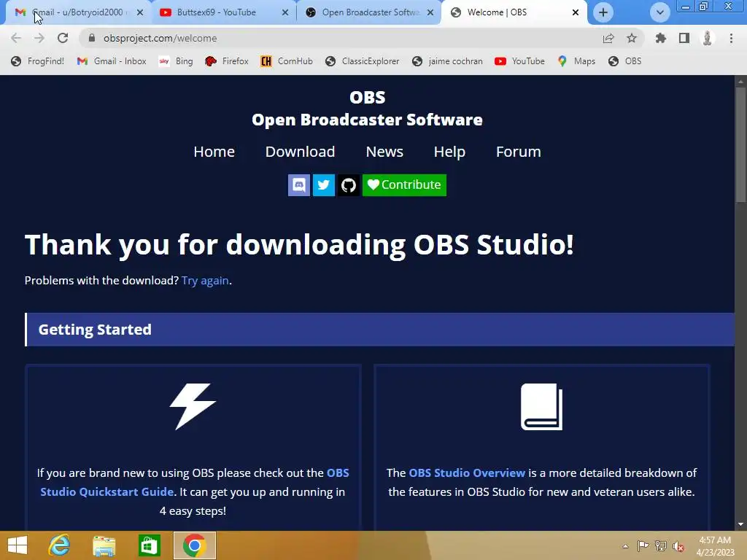The height and width of the screenshot is (560, 747).
Task: Open the Chrome three-dot menu
Action: pos(731,38)
